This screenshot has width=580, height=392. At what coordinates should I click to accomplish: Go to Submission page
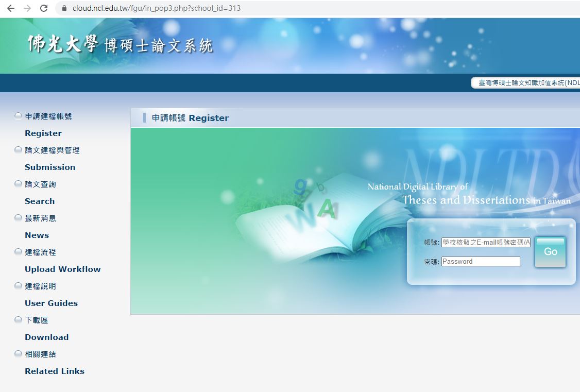(50, 167)
